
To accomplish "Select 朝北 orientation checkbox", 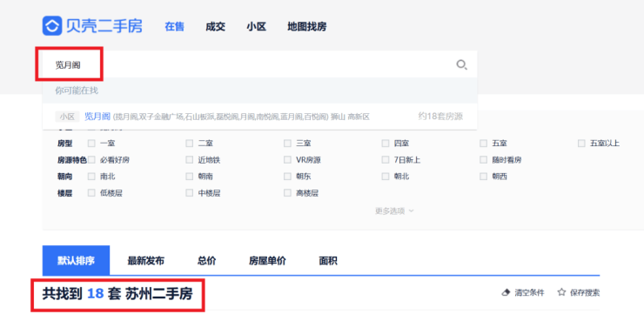I will point(386,177).
